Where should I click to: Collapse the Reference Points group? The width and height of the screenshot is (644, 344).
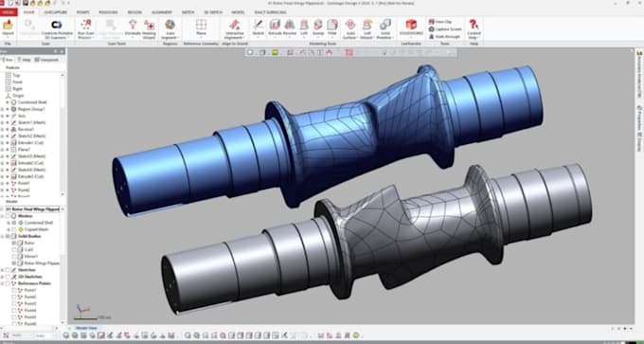pos(3,283)
